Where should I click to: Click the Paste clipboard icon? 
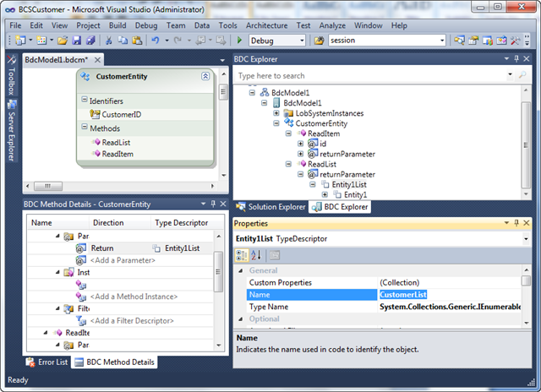[x=137, y=41]
